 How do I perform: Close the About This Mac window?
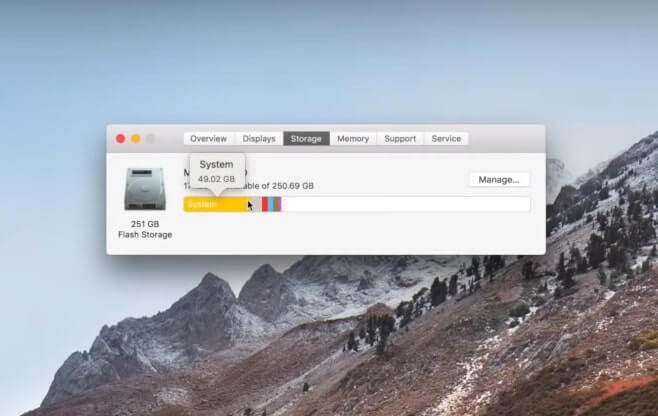click(121, 139)
